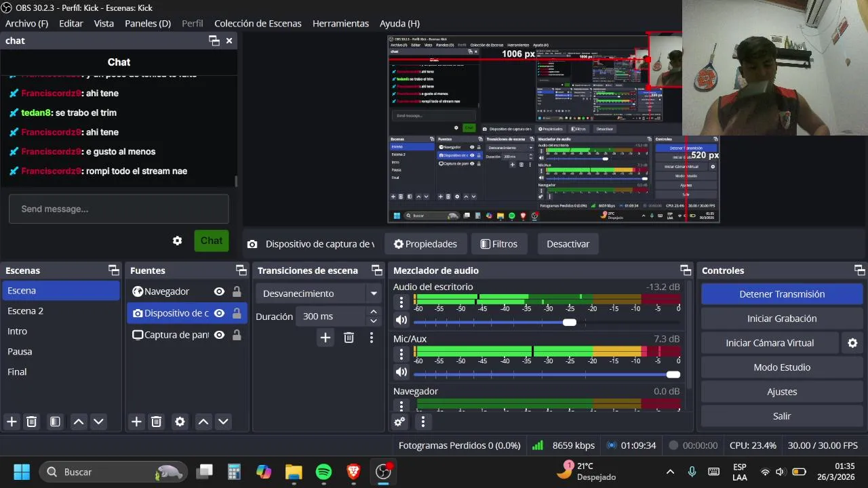Mute Mic/Aux audio
Image resolution: width=868 pixels, height=488 pixels.
tap(401, 372)
